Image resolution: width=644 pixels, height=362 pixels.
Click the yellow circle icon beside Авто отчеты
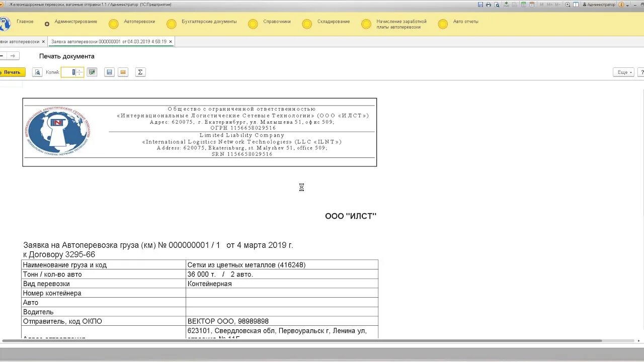[x=443, y=24]
